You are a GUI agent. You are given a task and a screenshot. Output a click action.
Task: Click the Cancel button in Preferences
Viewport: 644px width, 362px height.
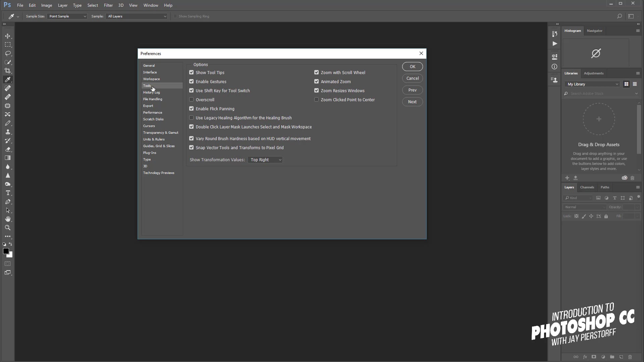pos(412,78)
